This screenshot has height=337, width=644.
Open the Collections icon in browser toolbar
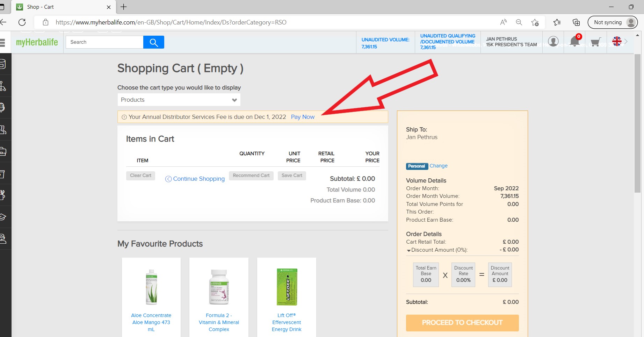click(576, 22)
